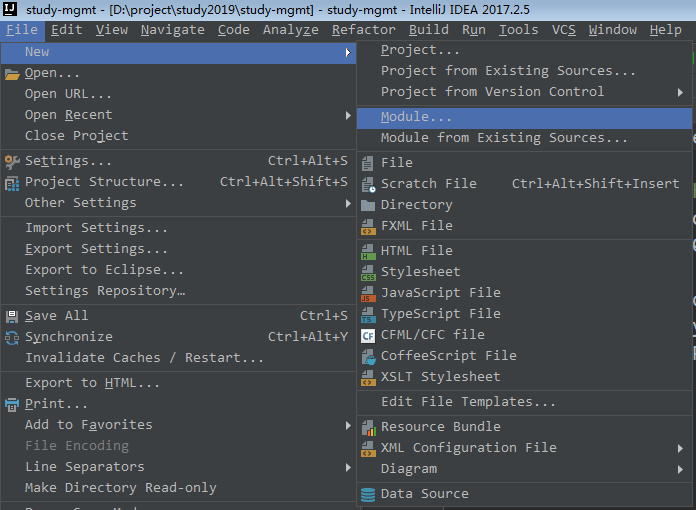Expand the Diagram submenu arrow
This screenshot has height=510, width=696.
coord(680,470)
